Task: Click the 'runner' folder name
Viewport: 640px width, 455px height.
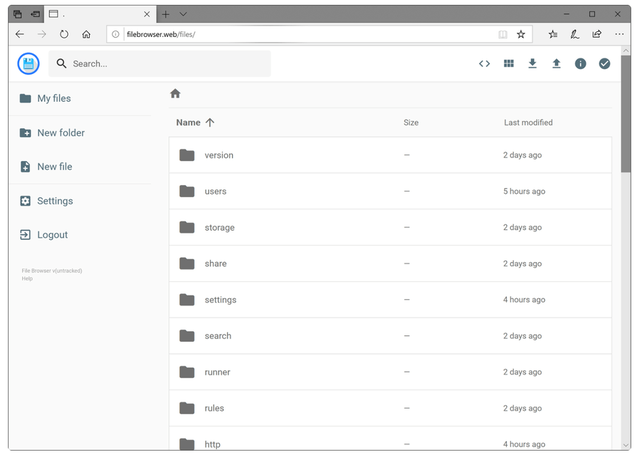Action: [217, 372]
